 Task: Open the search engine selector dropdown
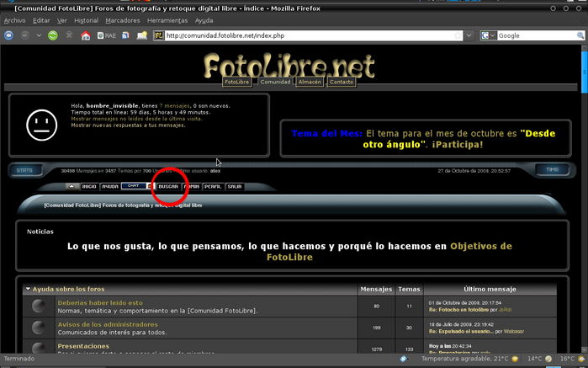488,35
